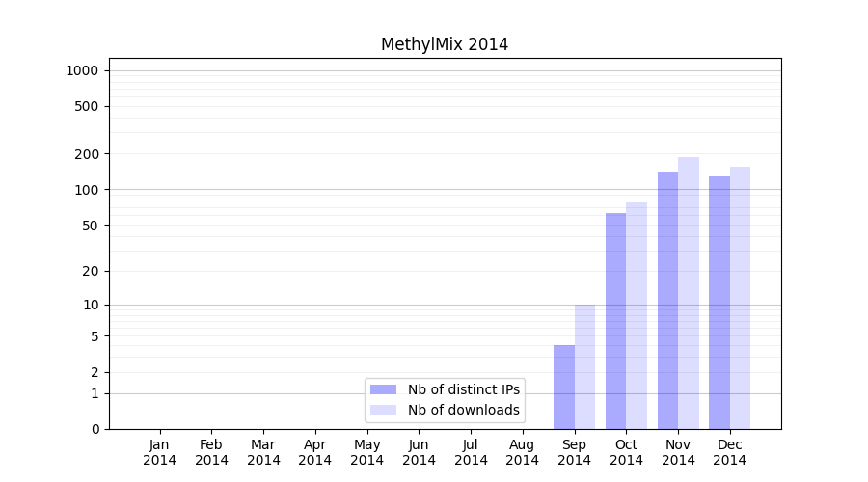This screenshot has width=868, height=482.
Task: Select the Nb of distinct IPs legend label
Action: (x=463, y=389)
